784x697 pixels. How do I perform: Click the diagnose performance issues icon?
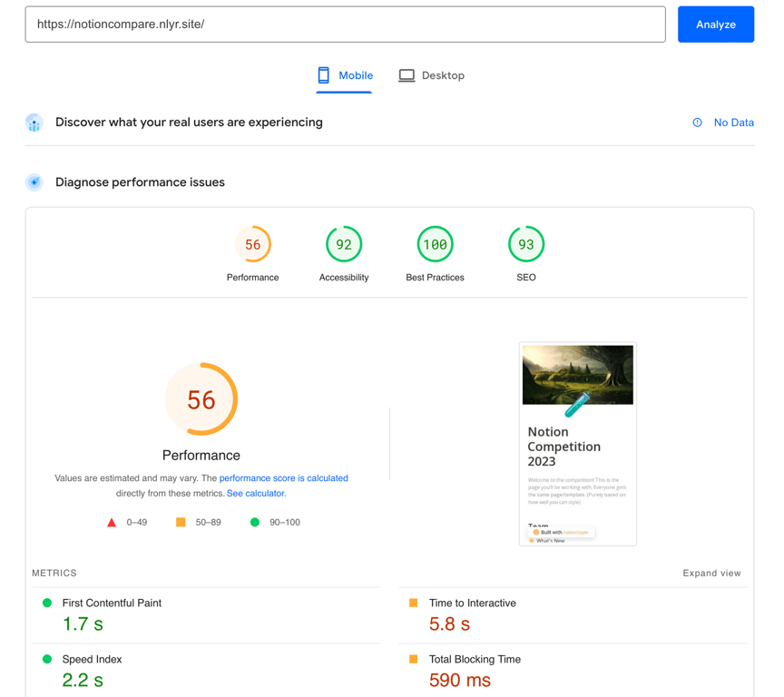pyautogui.click(x=34, y=182)
